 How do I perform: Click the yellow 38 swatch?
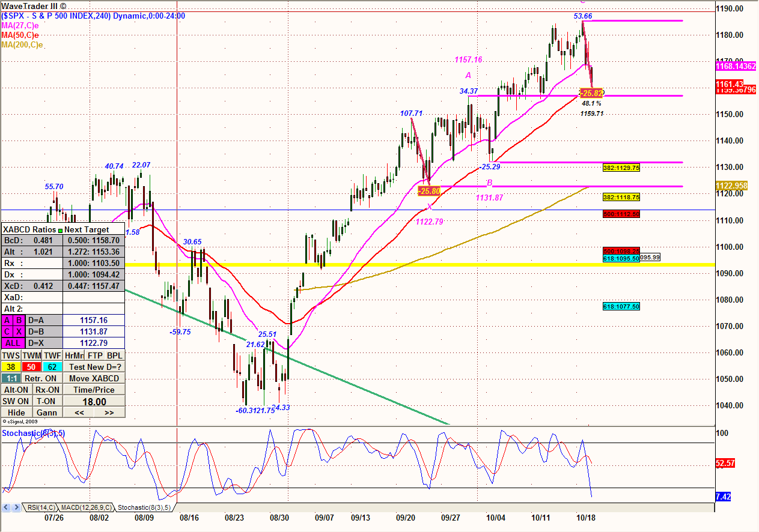point(11,367)
